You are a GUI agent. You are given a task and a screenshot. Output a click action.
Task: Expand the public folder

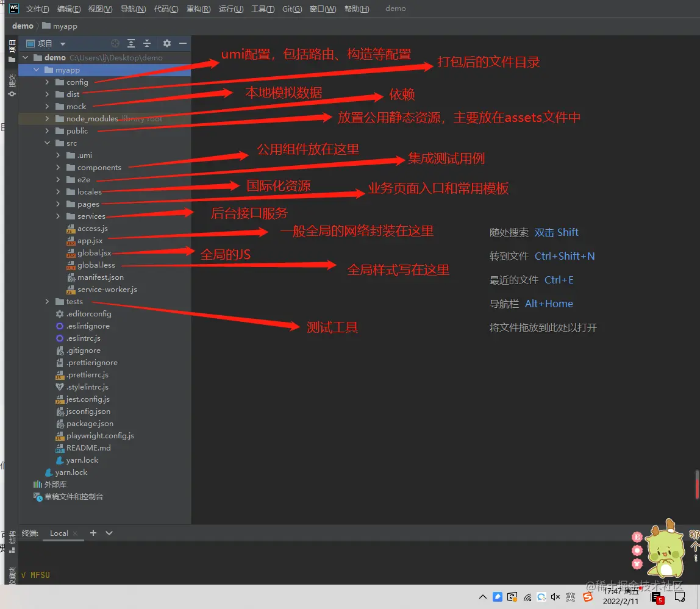48,131
